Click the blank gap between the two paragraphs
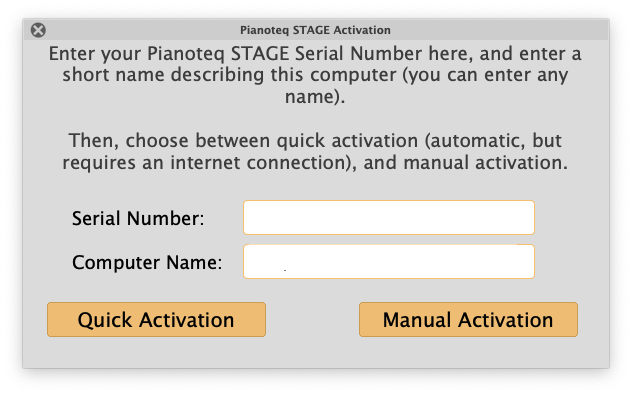The image size is (632, 395). point(315,118)
